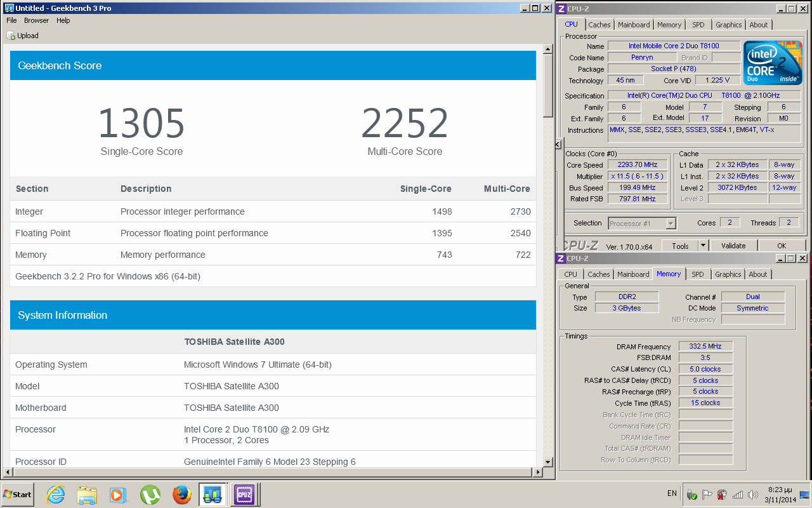
Task: Select Caches tab in top CPU-Z window
Action: click(x=599, y=25)
